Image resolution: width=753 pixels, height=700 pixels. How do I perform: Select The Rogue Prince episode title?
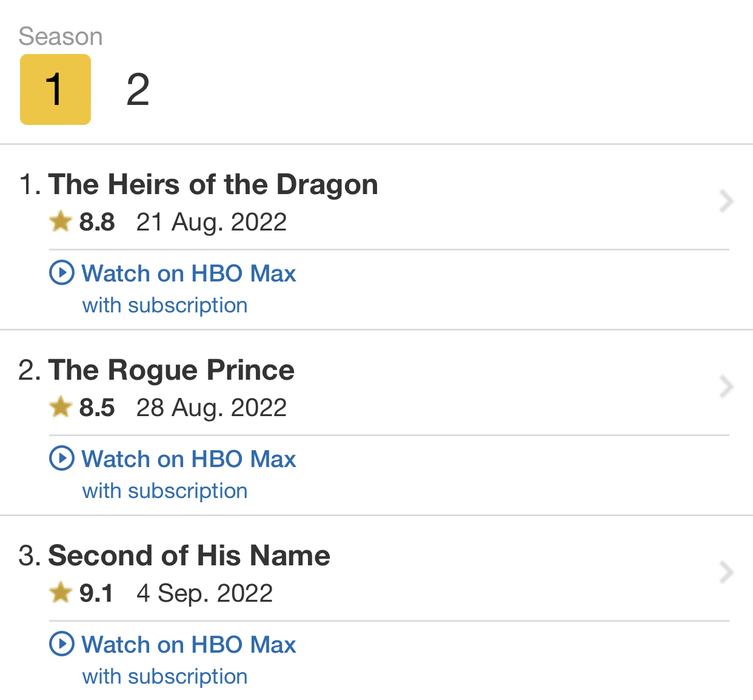[171, 370]
